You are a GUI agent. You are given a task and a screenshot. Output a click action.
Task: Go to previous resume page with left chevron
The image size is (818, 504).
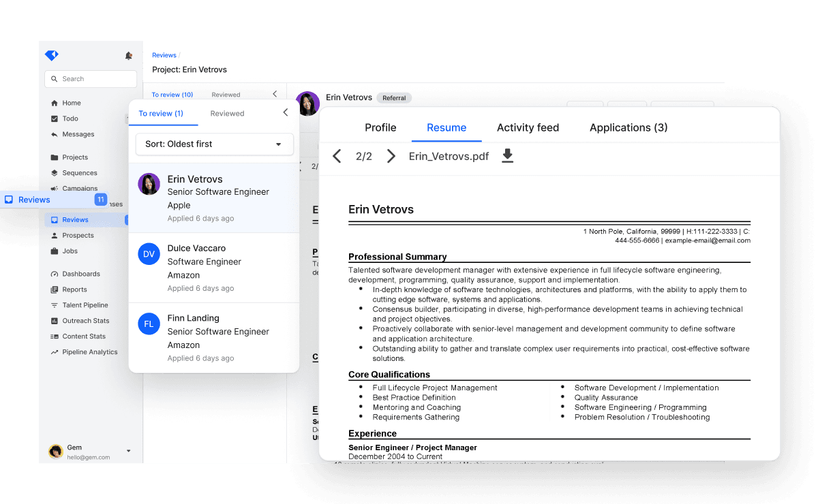click(336, 156)
